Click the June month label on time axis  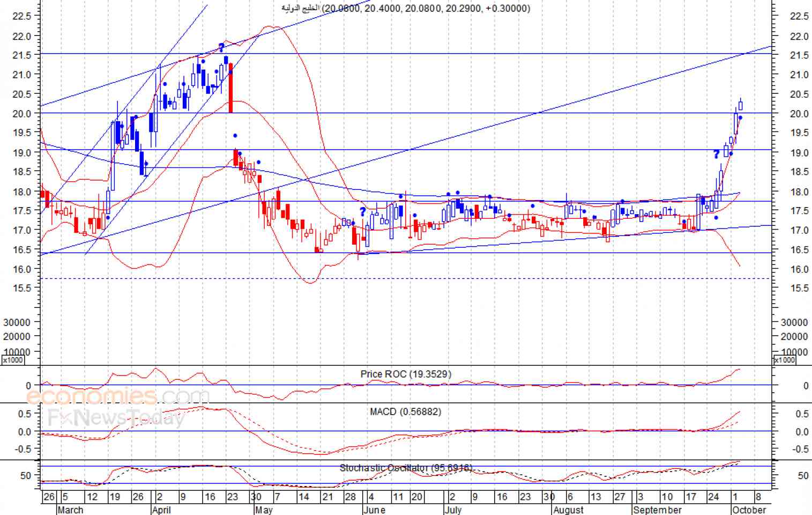[x=374, y=510]
